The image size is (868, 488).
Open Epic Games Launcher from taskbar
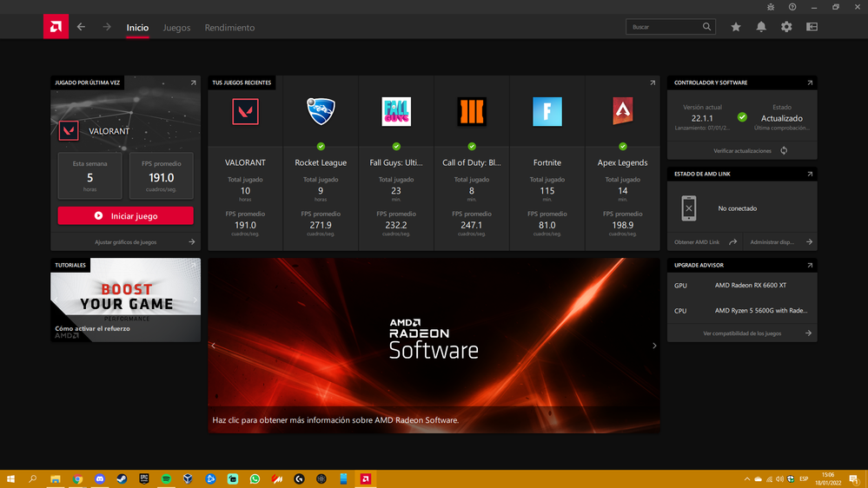(x=144, y=479)
